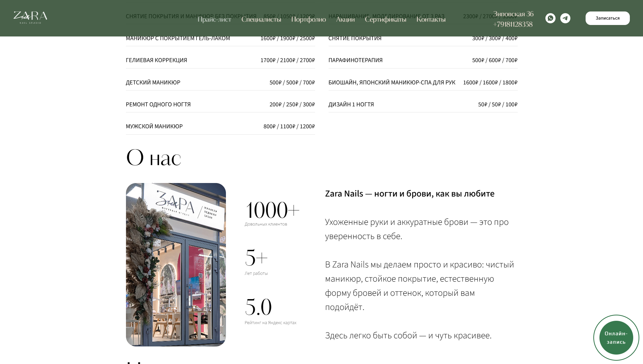This screenshot has width=643, height=364.
Task: Click the 1000+ clients statistic
Action: pyautogui.click(x=273, y=210)
